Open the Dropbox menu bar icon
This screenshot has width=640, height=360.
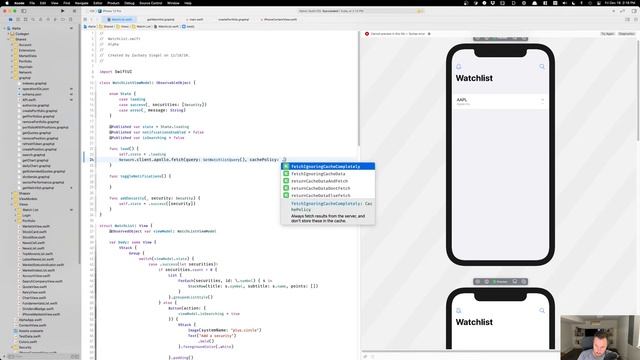(493, 3)
